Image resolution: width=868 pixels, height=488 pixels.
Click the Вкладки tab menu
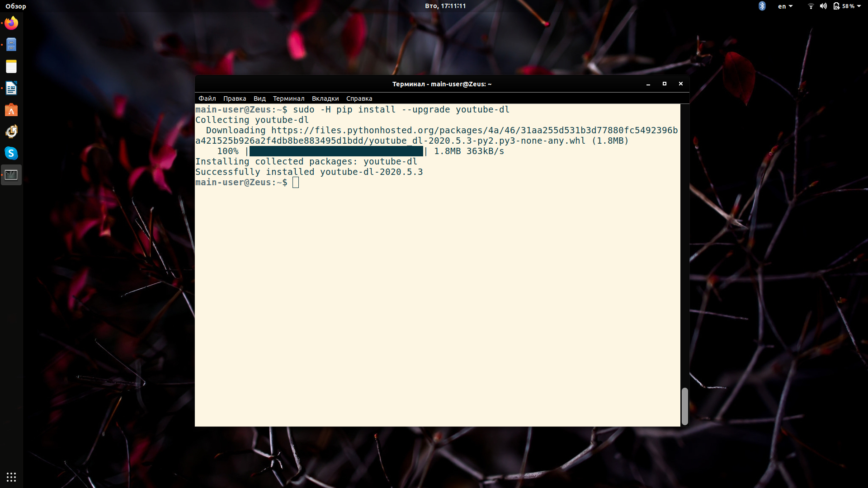pos(325,99)
